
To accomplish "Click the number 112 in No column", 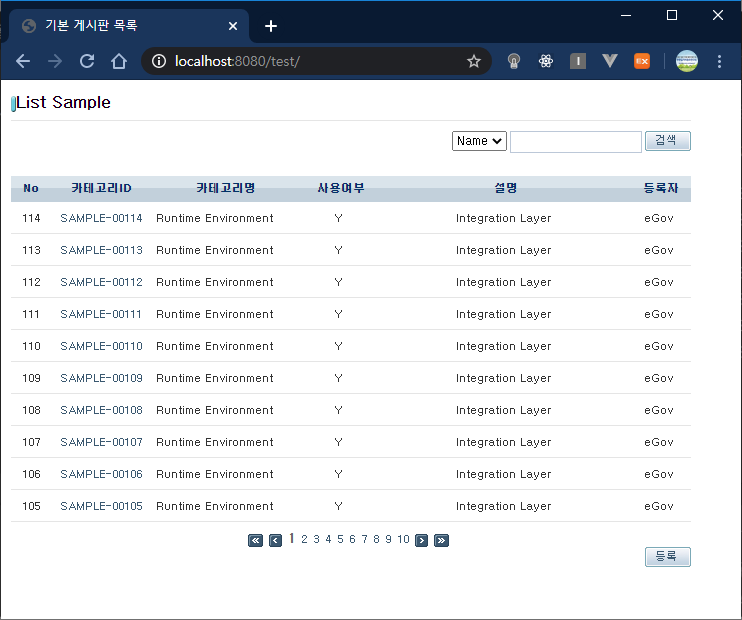I will tap(31, 282).
